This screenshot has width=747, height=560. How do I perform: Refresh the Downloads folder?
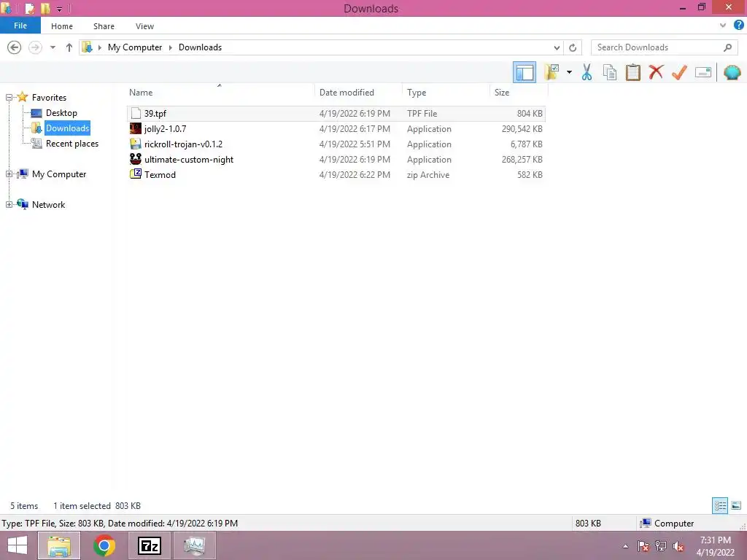[573, 47]
